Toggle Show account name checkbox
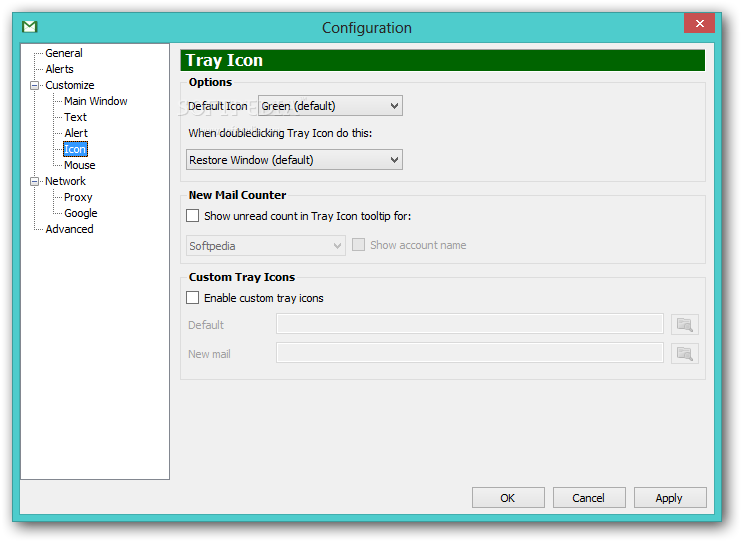This screenshot has width=742, height=542. click(358, 245)
